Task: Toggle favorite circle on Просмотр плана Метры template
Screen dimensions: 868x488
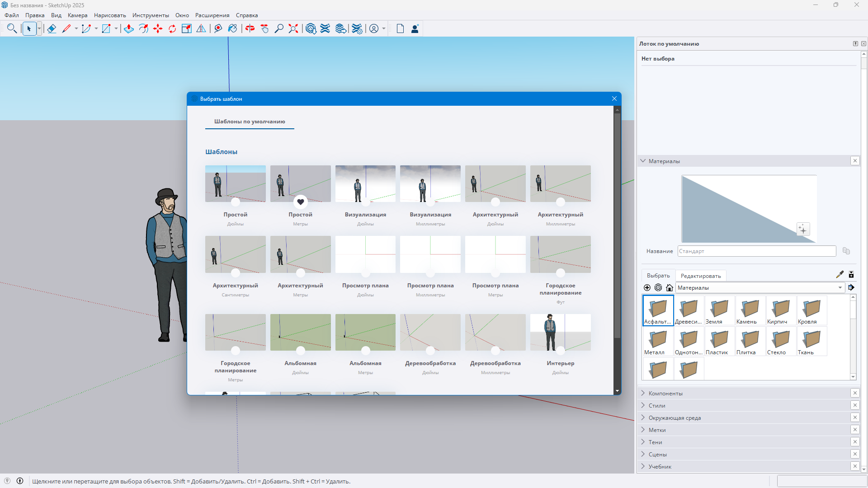Action: [495, 273]
